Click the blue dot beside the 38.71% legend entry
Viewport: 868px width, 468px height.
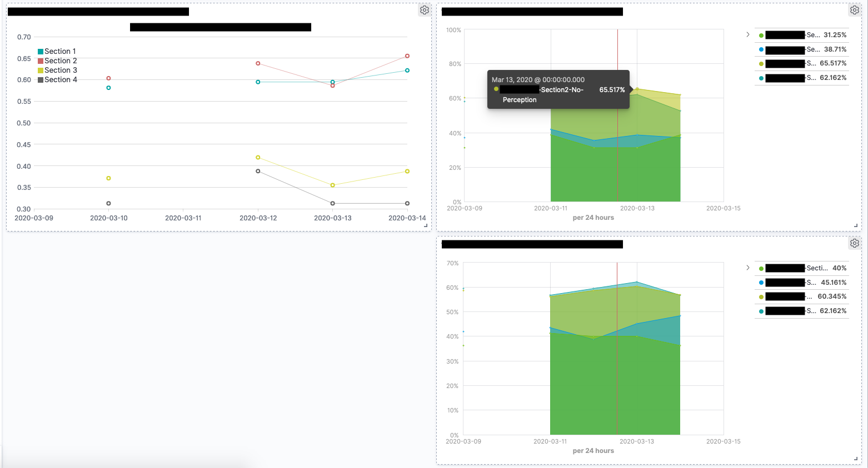click(x=762, y=49)
